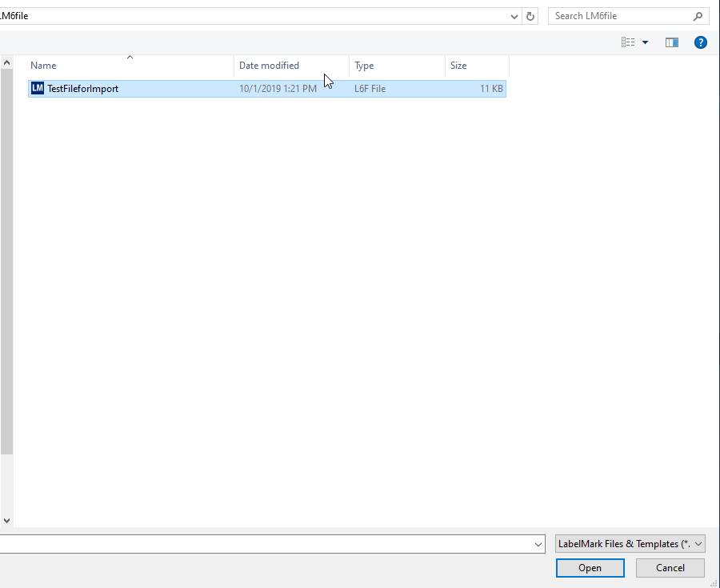Screen dimensions: 720x588
Task: Click the down arrow of the left scrollbar
Action: tap(6, 520)
